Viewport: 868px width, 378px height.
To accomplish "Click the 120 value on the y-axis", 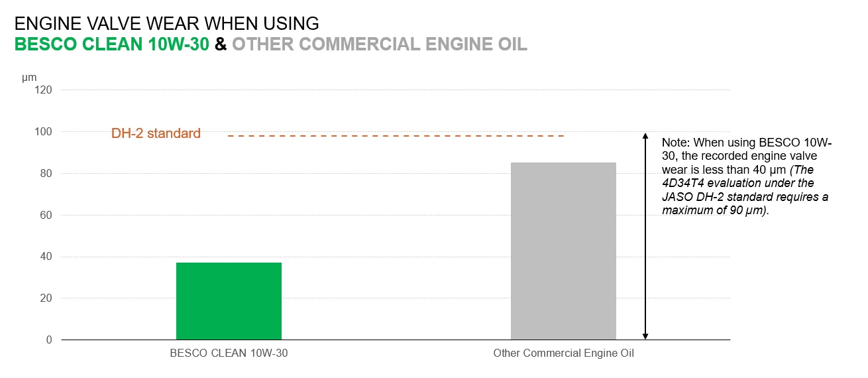I will coord(44,90).
